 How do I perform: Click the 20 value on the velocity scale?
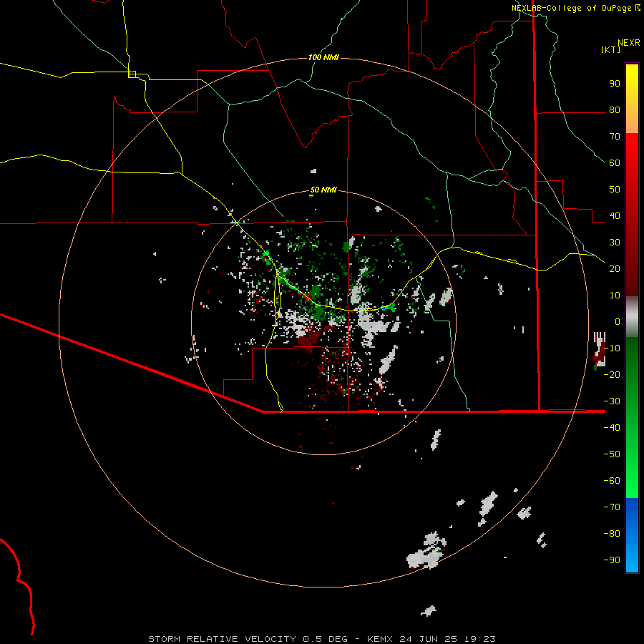click(615, 269)
